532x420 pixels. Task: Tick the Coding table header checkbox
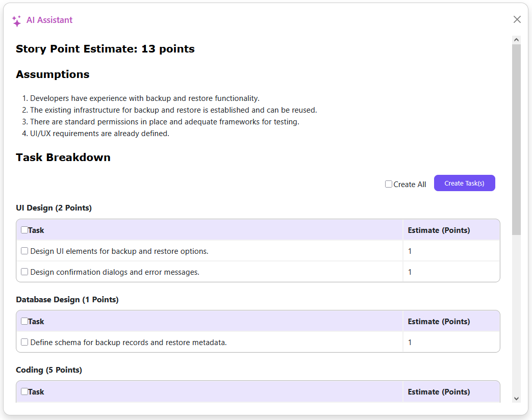click(x=24, y=391)
